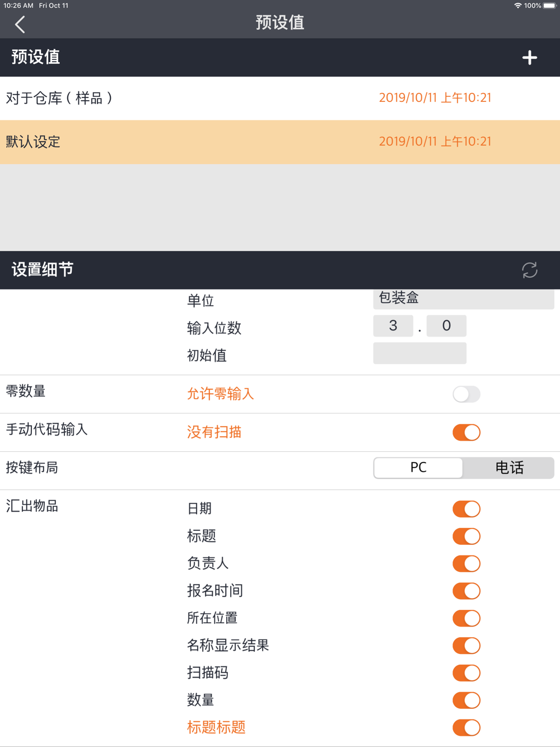Image resolution: width=560 pixels, height=747 pixels.
Task: Tap the battery indicator icon
Action: tap(549, 6)
